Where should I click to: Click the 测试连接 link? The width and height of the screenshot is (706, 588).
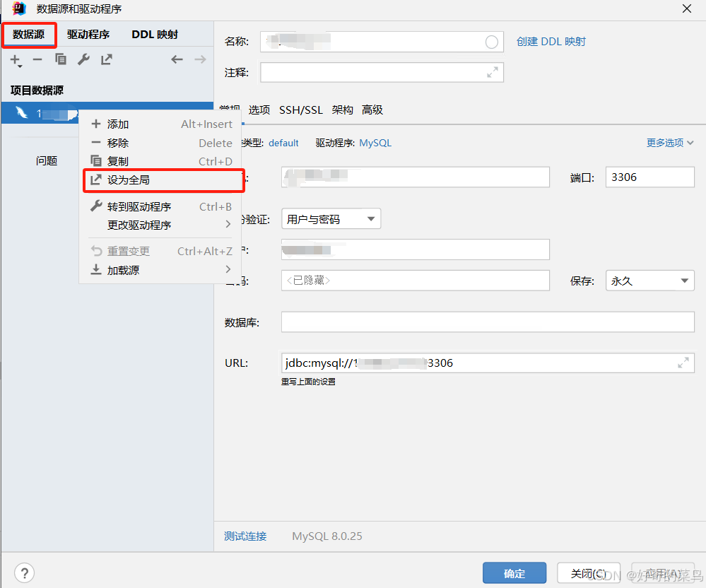click(245, 536)
